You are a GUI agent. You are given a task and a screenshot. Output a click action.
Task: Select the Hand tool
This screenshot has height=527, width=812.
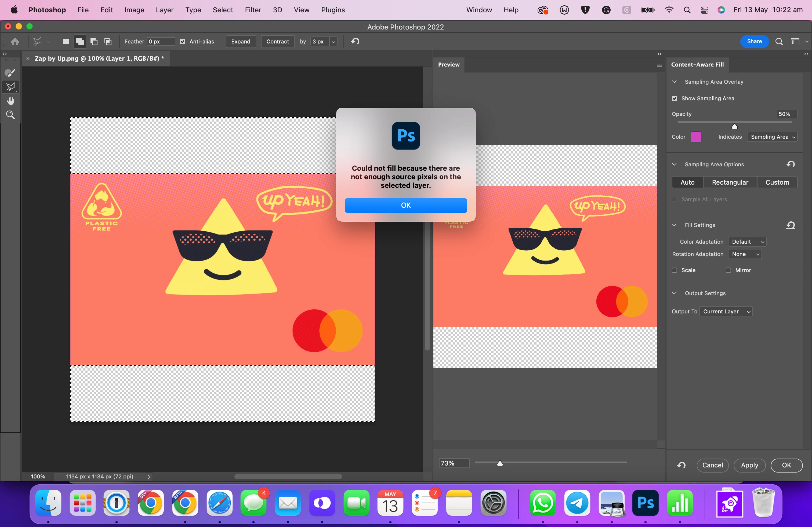click(x=10, y=101)
